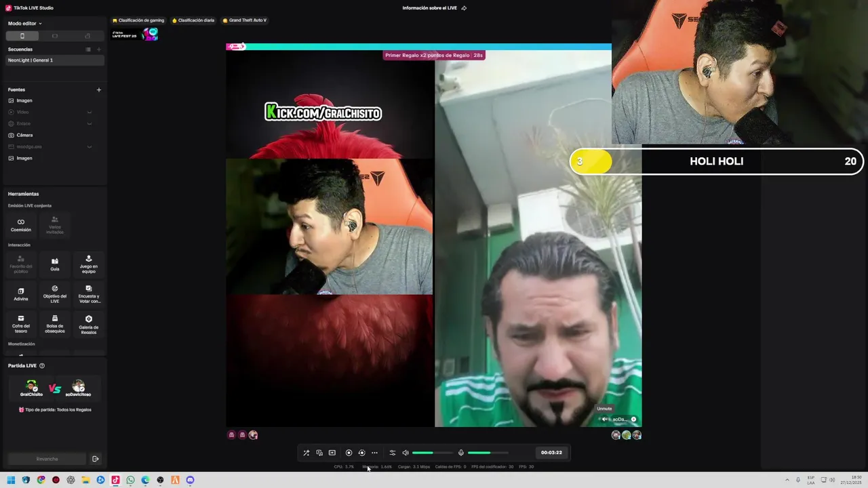Viewport: 868px width, 488px height.
Task: Open the TikTok LIVE Studio taskbar icon
Action: (115, 480)
